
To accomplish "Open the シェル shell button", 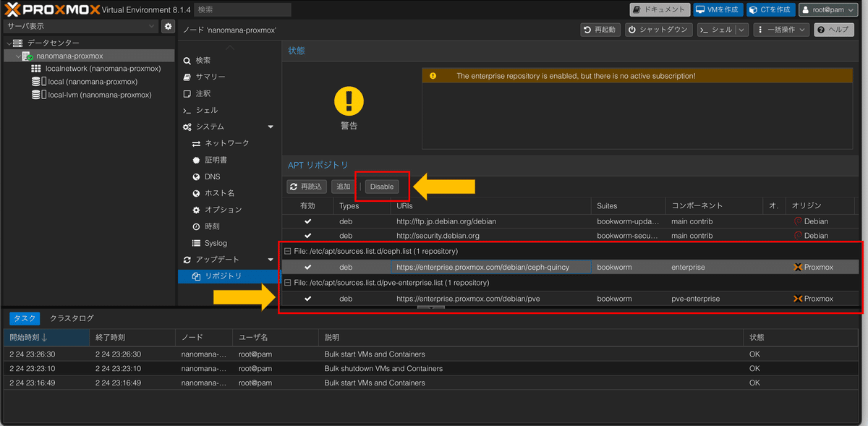I will (717, 30).
